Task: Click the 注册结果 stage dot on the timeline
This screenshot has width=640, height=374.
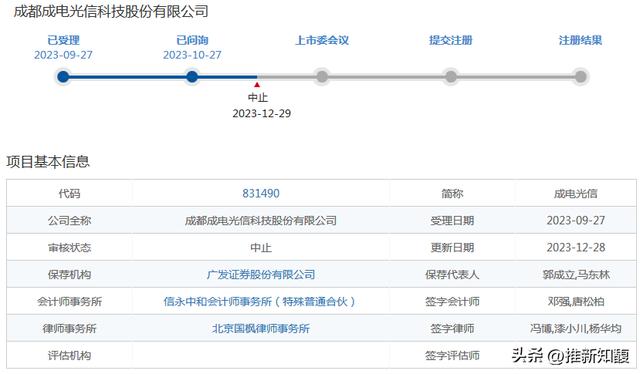Action: click(580, 76)
